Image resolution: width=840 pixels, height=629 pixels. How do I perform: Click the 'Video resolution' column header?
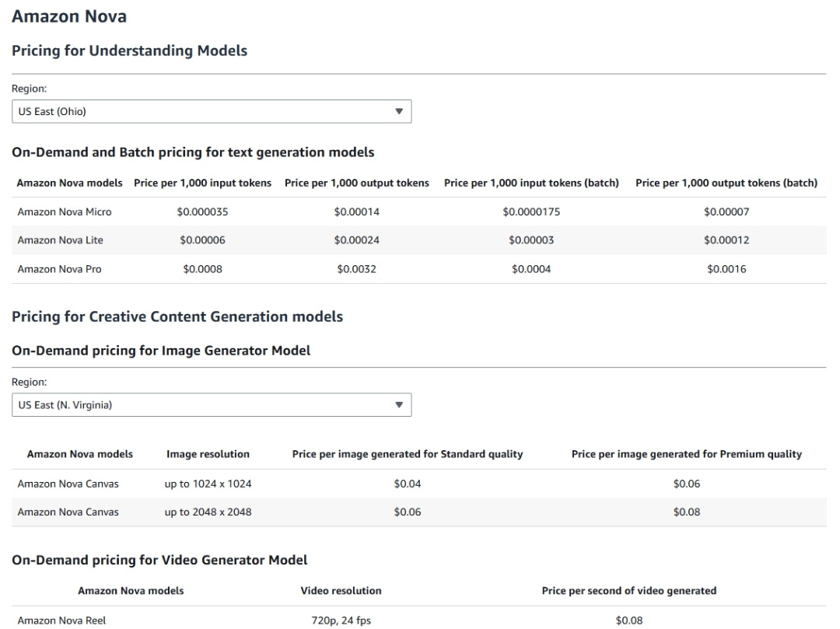(x=341, y=591)
